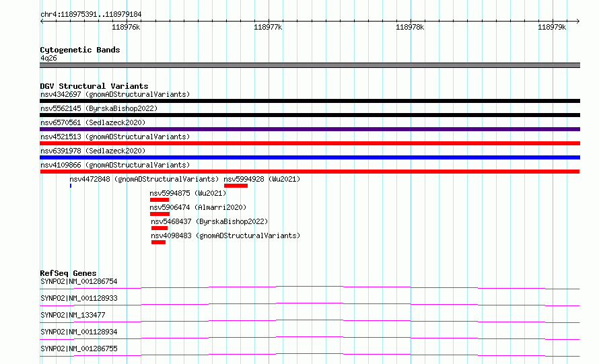
Task: Click the SYNPO2|NM_001128933 transcript label
Action: pyautogui.click(x=79, y=298)
